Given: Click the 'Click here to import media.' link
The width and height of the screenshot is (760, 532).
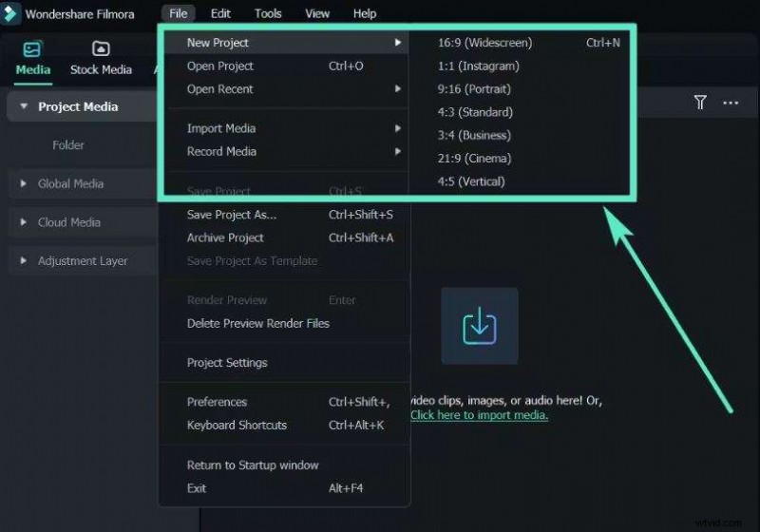Looking at the screenshot, I should pos(480,415).
